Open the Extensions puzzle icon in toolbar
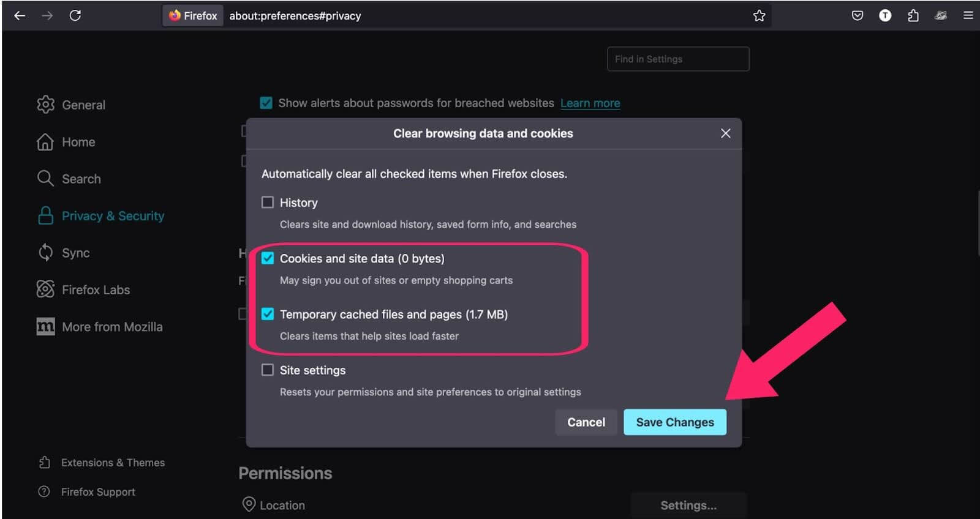980x519 pixels. pyautogui.click(x=913, y=15)
